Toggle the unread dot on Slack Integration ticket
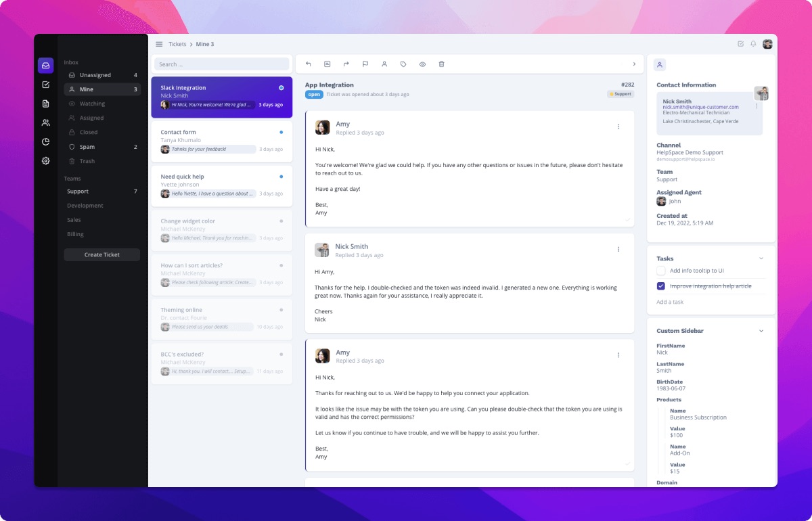The height and width of the screenshot is (521, 812). coord(281,87)
